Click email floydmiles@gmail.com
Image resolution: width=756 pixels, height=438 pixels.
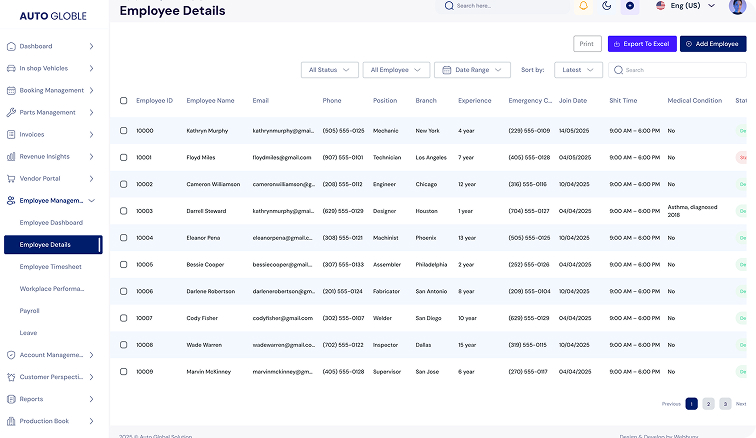pos(282,158)
